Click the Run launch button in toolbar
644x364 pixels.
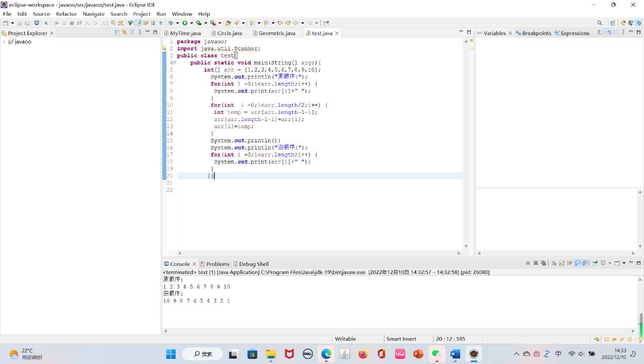pyautogui.click(x=185, y=23)
